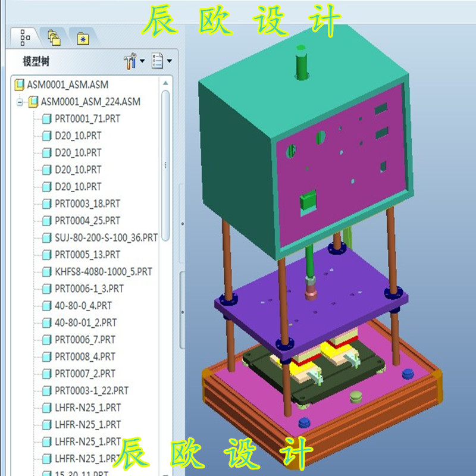Switch to the Folder Browser tab
476x476 pixels.
pyautogui.click(x=54, y=36)
